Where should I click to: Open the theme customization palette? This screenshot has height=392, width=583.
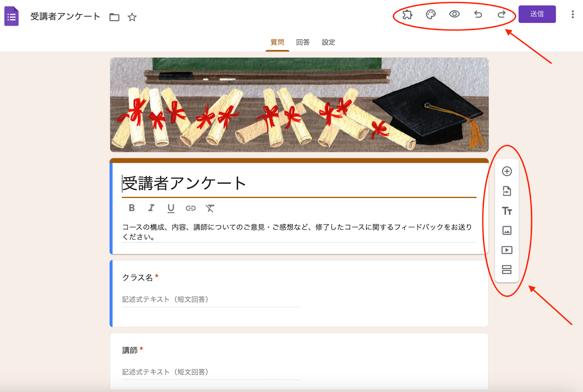click(431, 15)
